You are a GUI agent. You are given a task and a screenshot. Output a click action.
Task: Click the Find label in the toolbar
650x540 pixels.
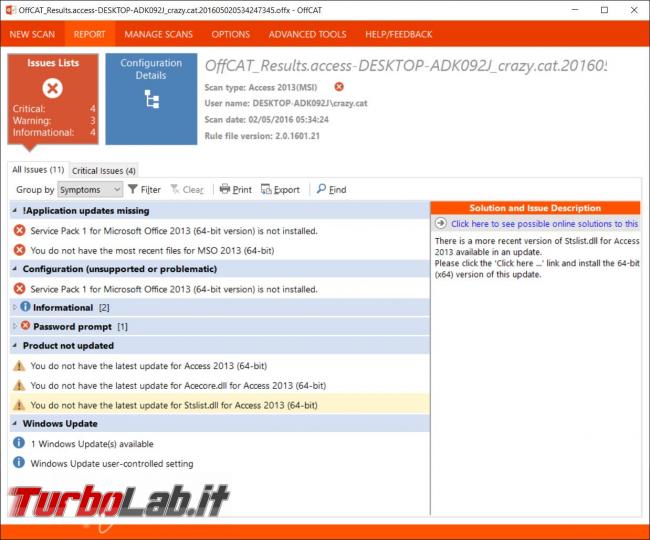click(x=337, y=190)
